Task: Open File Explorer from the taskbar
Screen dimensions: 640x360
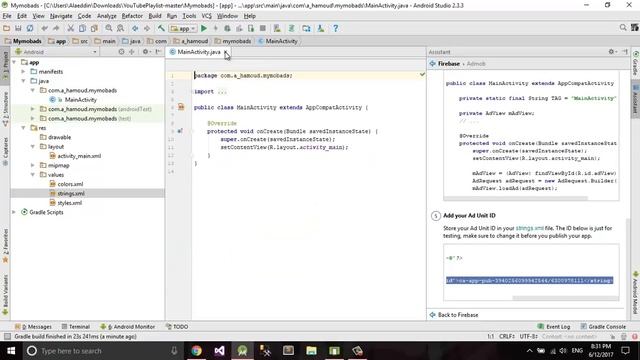Action: click(311, 351)
